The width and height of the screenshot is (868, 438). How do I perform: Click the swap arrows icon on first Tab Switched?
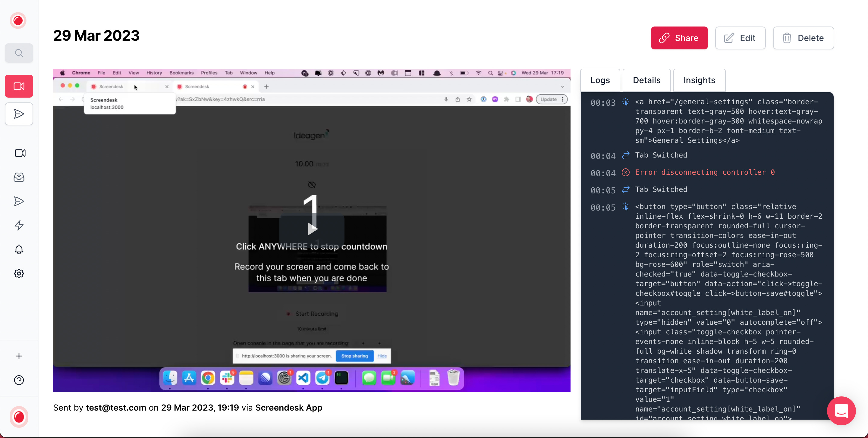pyautogui.click(x=625, y=155)
